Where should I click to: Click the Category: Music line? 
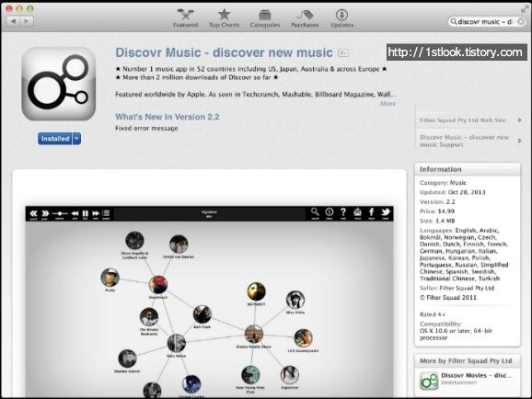pyautogui.click(x=443, y=183)
